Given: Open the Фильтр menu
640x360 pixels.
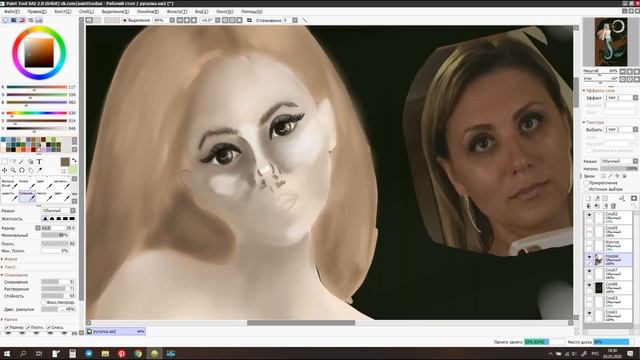Looking at the screenshot, I should [x=177, y=11].
